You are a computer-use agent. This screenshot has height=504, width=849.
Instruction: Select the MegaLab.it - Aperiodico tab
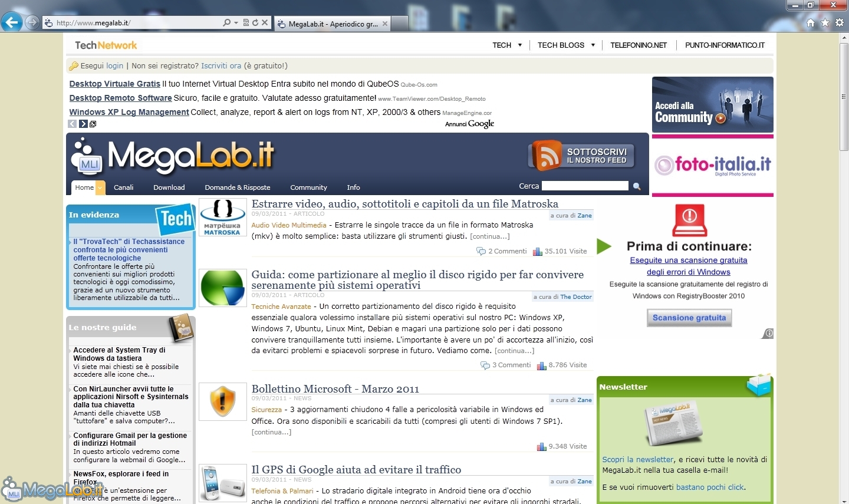click(x=333, y=24)
